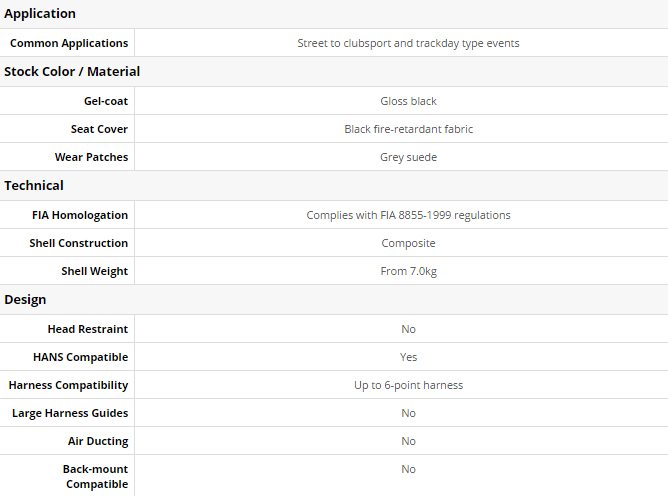
Task: Click the FIA Homologation label
Action: pyautogui.click(x=80, y=215)
